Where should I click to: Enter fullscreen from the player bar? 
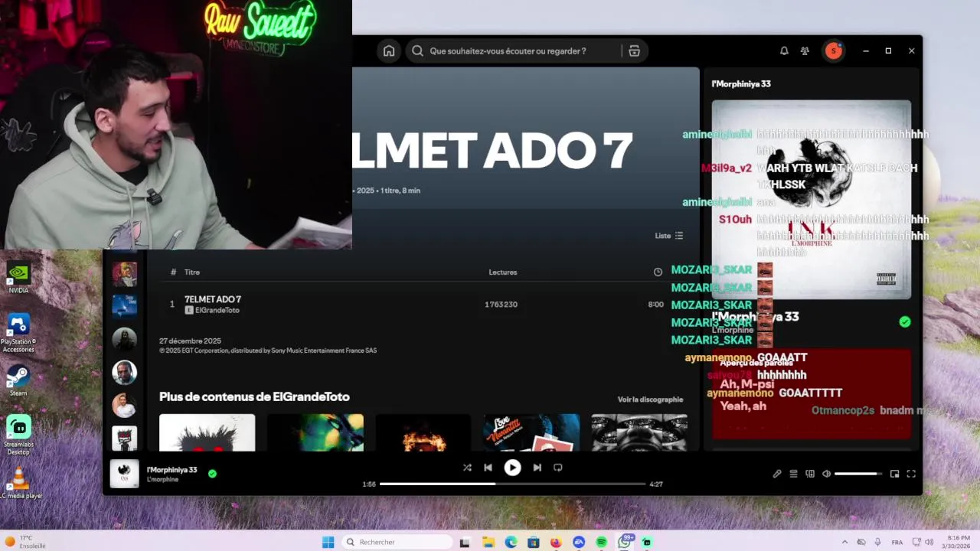click(911, 474)
